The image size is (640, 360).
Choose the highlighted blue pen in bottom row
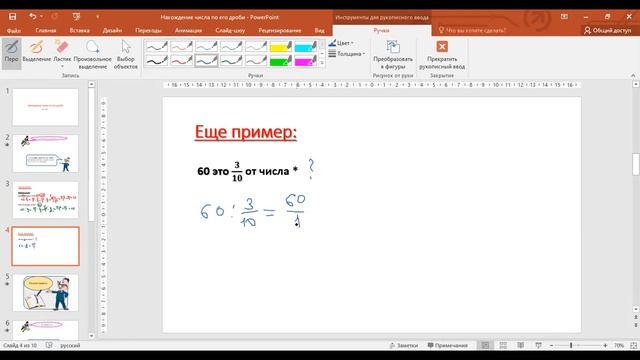point(207,61)
